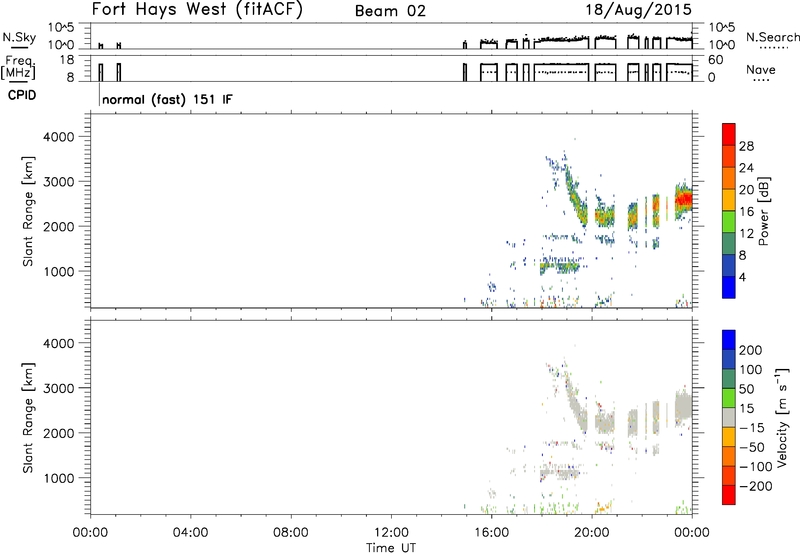Click the "N.Sky" legend label
This screenshot has height=554, width=800.
coord(19,37)
